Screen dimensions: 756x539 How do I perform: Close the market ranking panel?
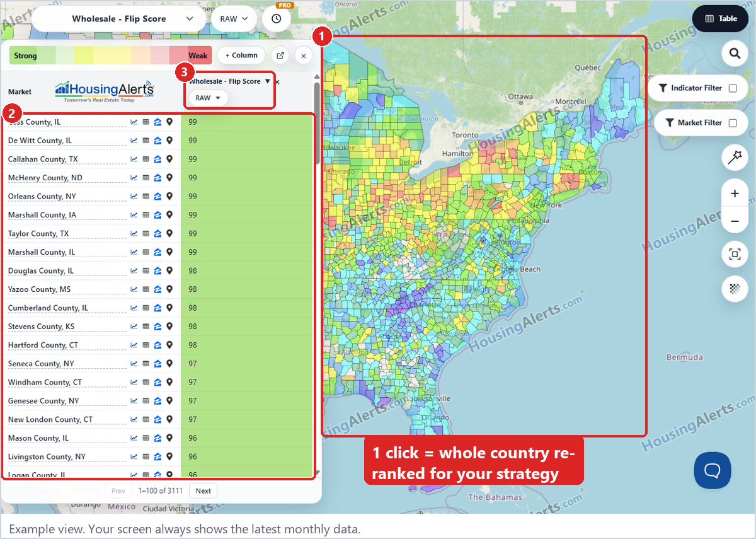[x=303, y=55]
